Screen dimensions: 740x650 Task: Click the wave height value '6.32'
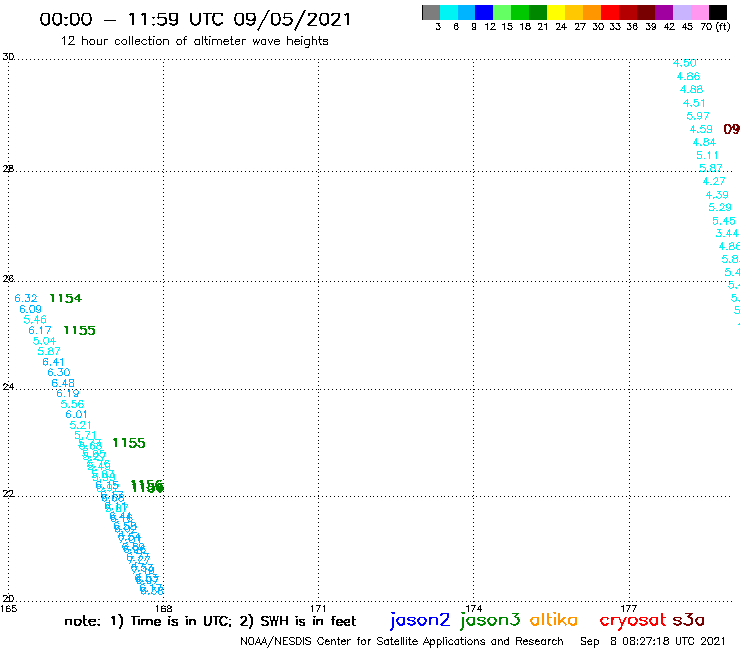[25, 298]
